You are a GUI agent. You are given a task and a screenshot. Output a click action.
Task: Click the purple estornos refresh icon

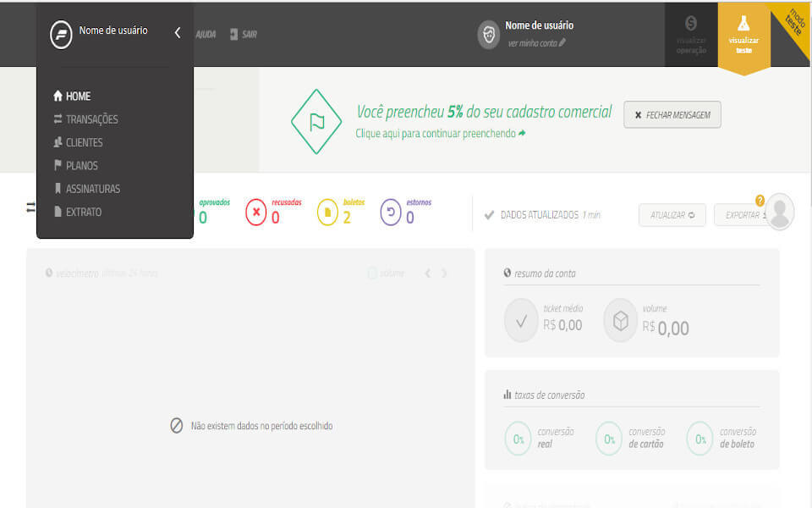click(x=391, y=213)
